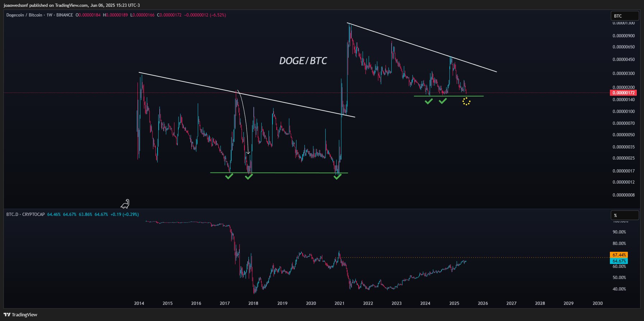The width and height of the screenshot is (644, 321).
Task: Click the green checkmark under the 2021 bottom
Action: click(337, 176)
